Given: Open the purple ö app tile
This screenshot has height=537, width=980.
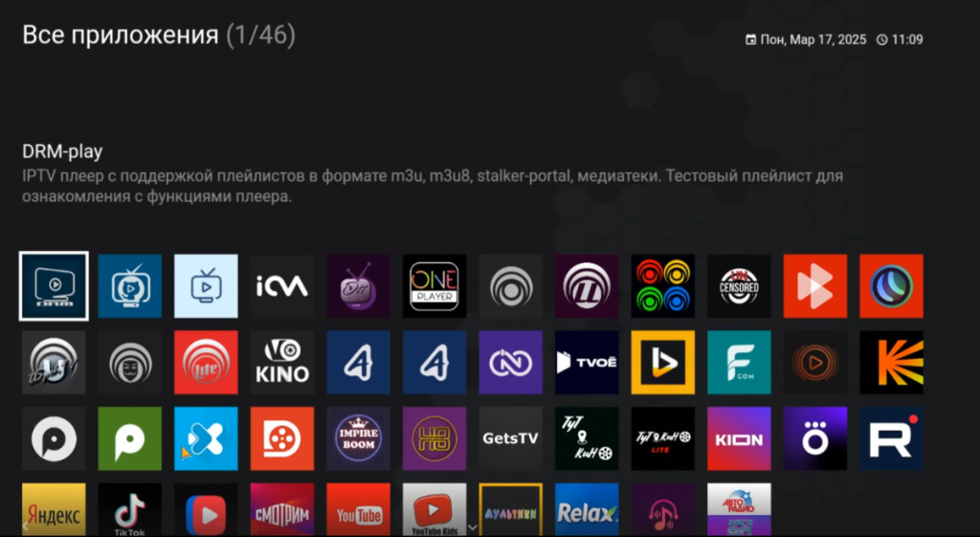Looking at the screenshot, I should point(815,438).
